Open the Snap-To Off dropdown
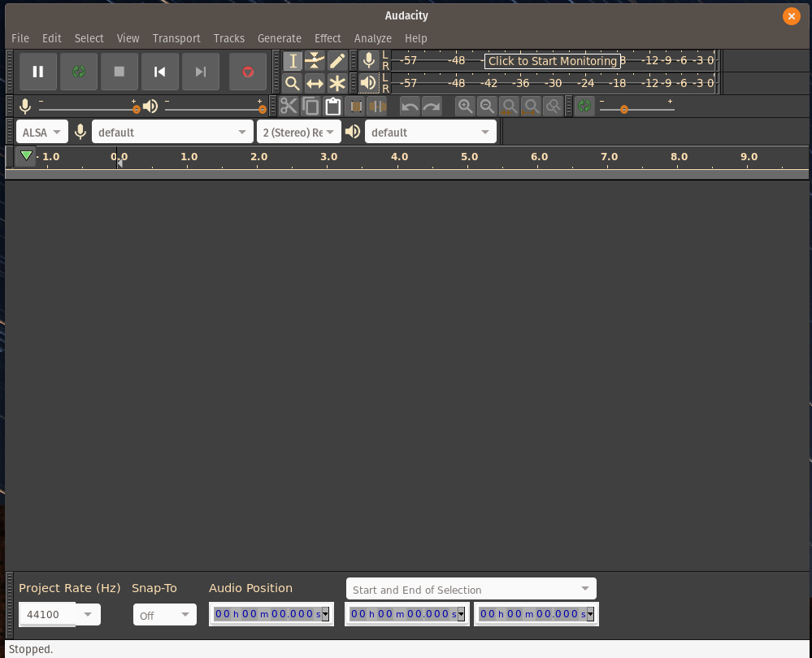This screenshot has width=812, height=658. point(165,615)
